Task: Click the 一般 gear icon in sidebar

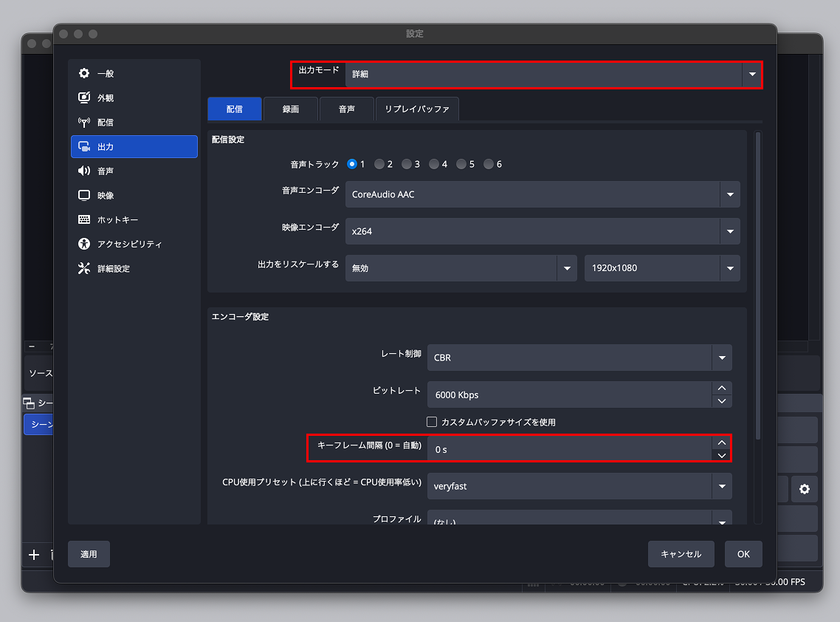Action: pos(84,74)
